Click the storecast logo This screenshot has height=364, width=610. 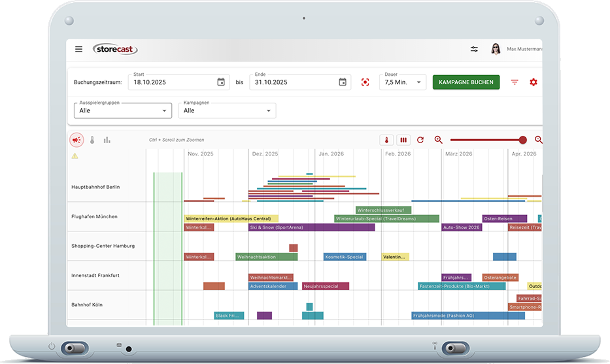(x=115, y=49)
